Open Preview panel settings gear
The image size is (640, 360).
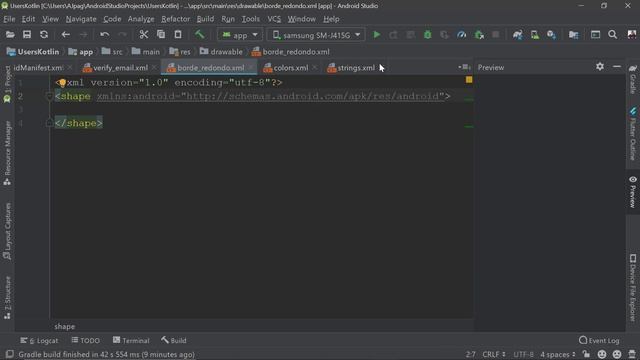point(600,66)
